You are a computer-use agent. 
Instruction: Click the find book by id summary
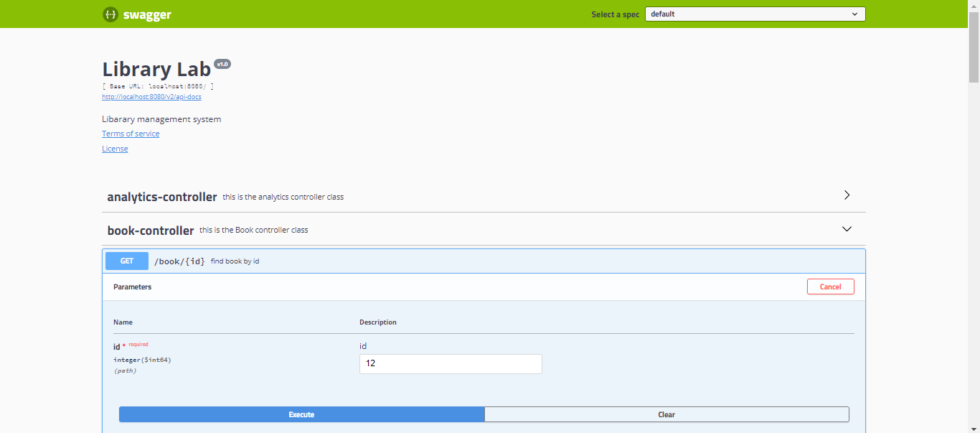click(235, 261)
